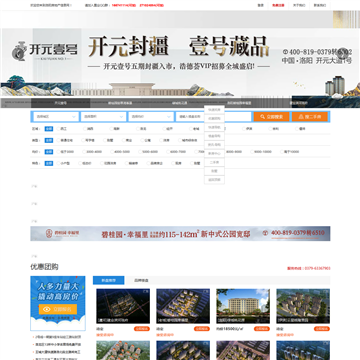Click 全部 in the 类型 row
Image resolution: width=360 pixels, height=360 pixels.
(x=49, y=140)
